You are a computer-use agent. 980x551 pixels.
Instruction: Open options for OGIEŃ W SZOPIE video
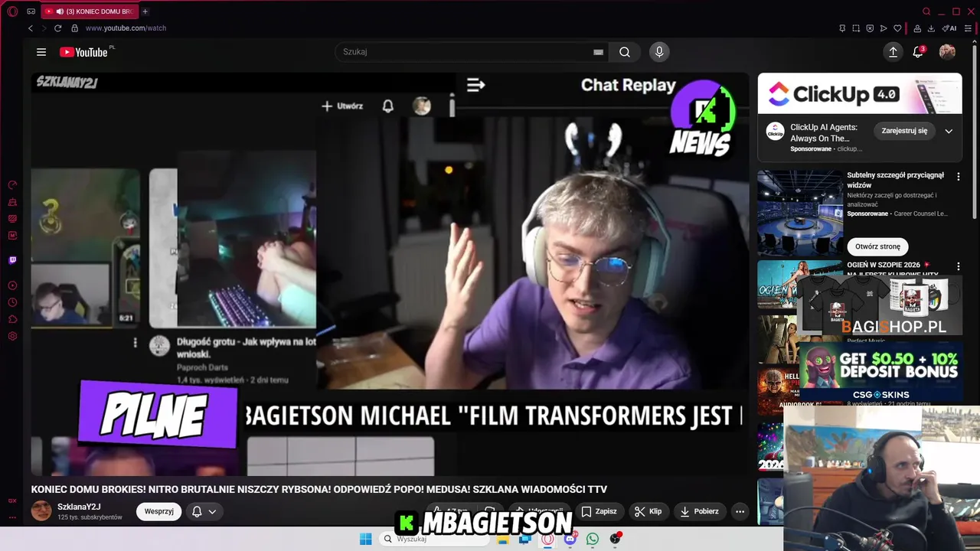(958, 266)
